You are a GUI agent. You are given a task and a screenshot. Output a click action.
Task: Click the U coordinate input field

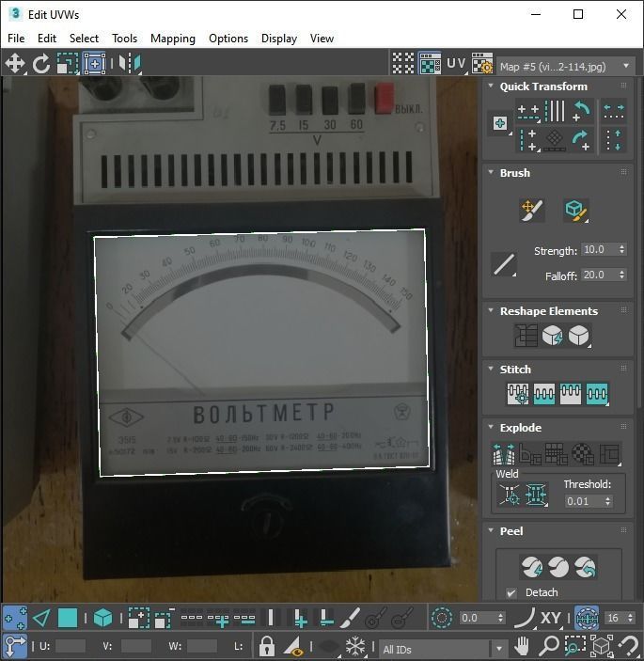click(70, 646)
